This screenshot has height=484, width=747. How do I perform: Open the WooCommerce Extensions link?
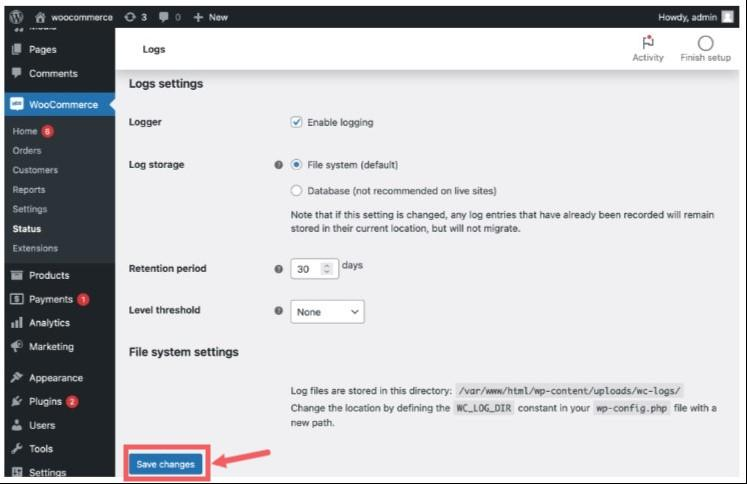pyautogui.click(x=35, y=248)
